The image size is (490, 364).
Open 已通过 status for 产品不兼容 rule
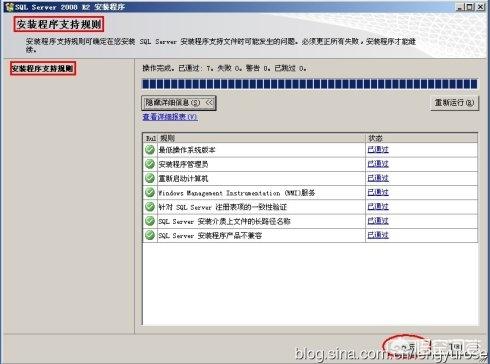point(378,235)
